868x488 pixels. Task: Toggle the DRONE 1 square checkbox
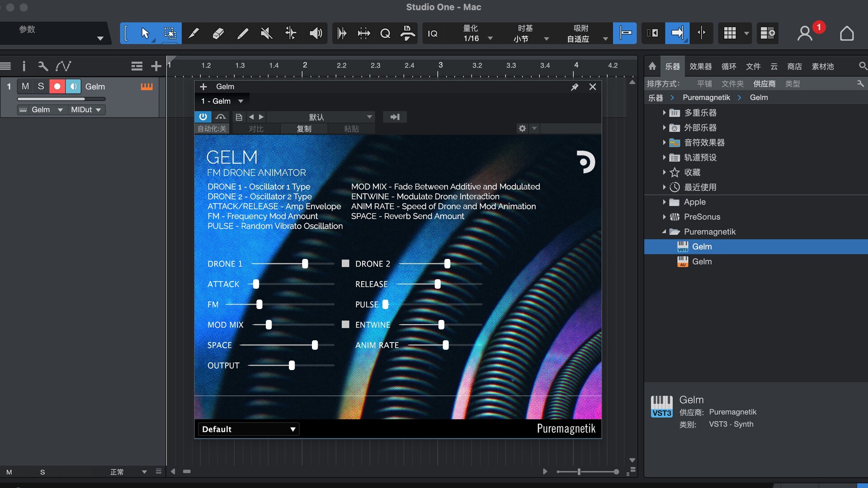pyautogui.click(x=345, y=263)
